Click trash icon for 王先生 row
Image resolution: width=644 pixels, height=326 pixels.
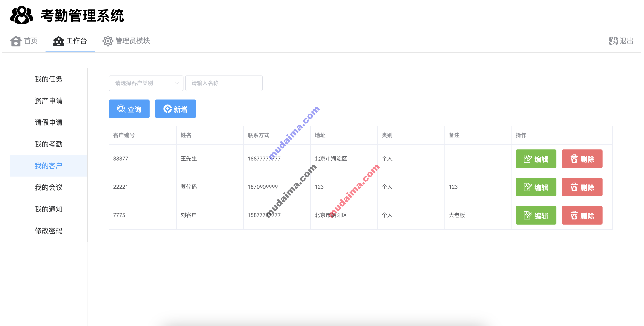574,159
